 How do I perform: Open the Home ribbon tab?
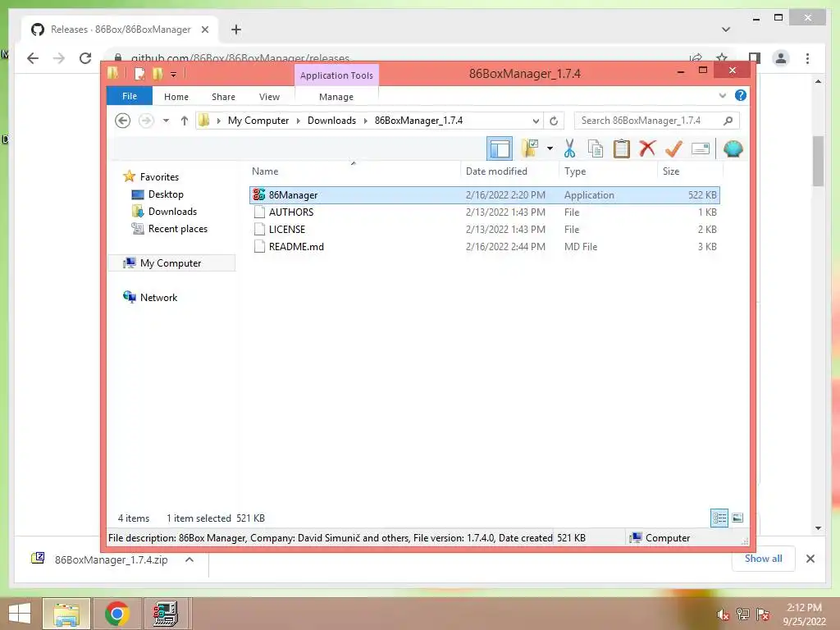pyautogui.click(x=176, y=97)
